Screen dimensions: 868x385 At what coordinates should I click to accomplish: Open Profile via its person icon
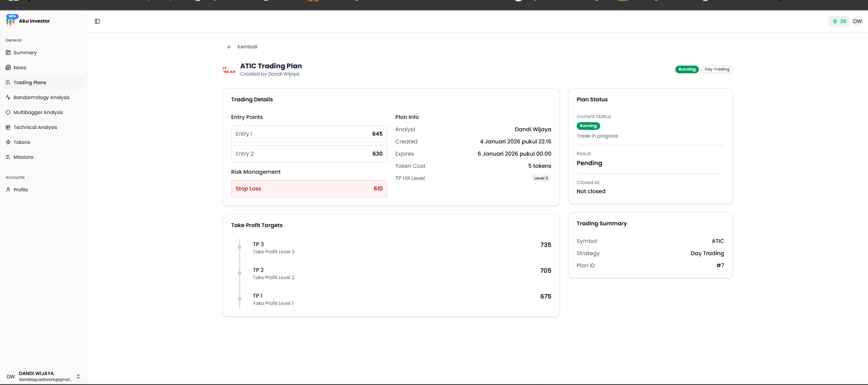8,190
